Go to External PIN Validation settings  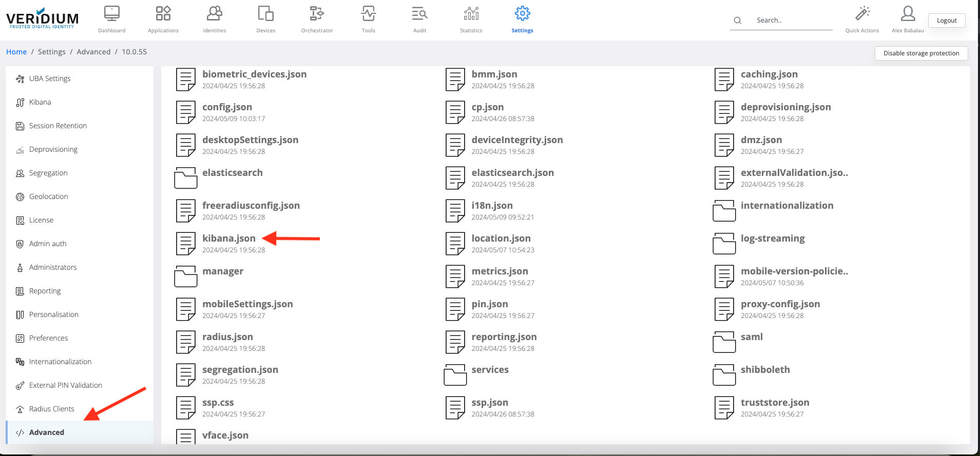point(65,385)
